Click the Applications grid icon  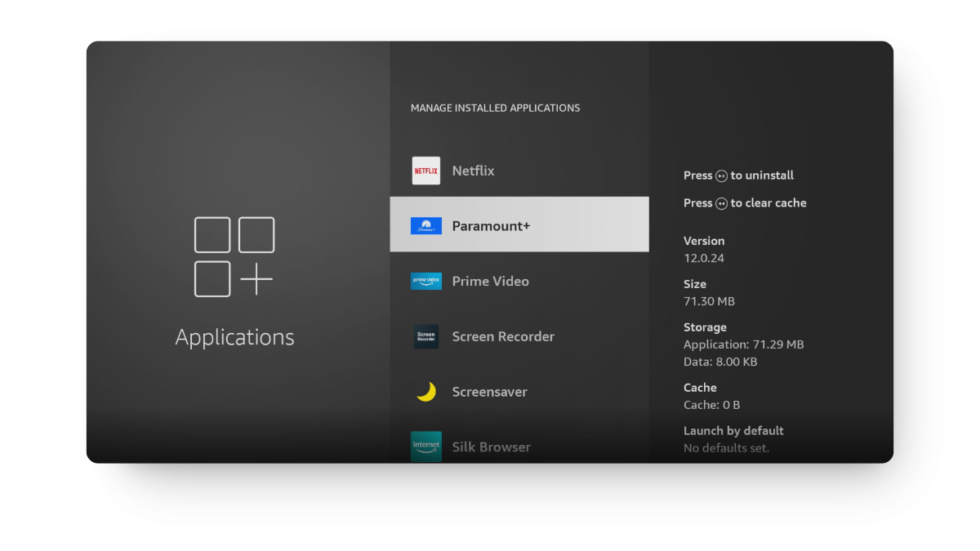234,256
